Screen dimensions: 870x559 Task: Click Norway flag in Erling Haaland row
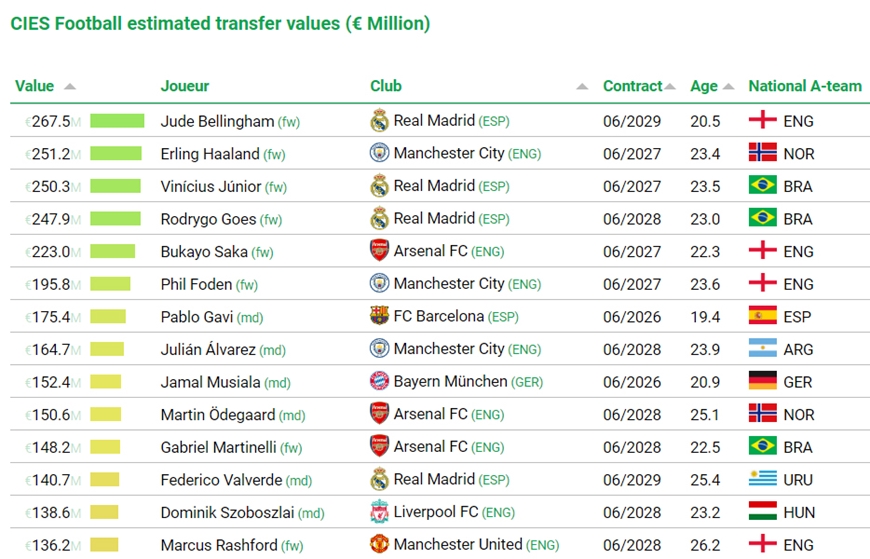pos(762,153)
